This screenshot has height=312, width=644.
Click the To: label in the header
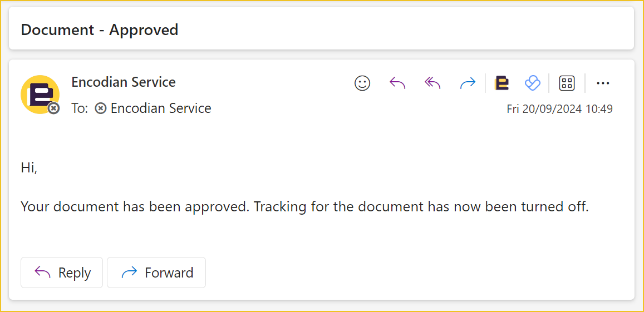click(80, 108)
